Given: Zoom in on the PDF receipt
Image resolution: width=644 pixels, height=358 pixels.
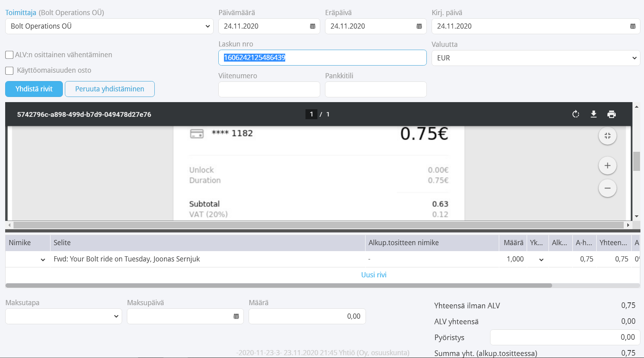Looking at the screenshot, I should coord(607,166).
